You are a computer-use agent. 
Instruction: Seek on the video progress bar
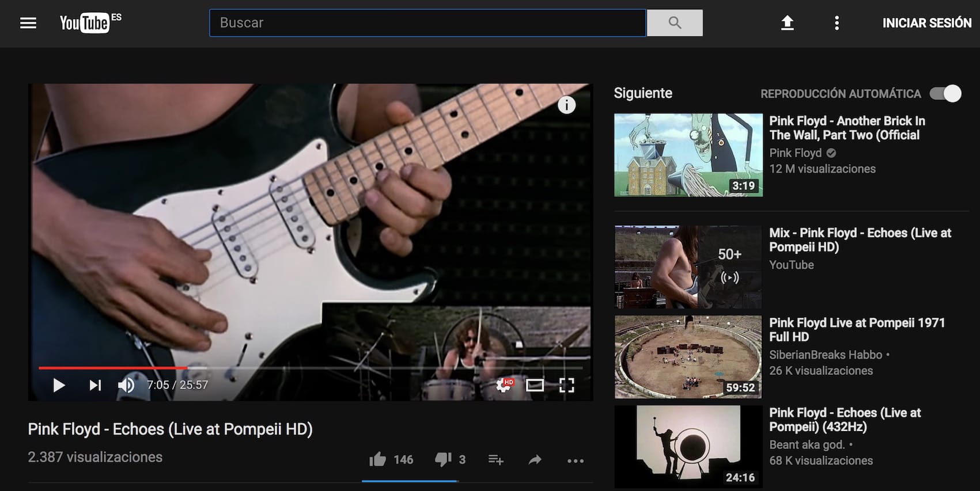[x=311, y=367]
